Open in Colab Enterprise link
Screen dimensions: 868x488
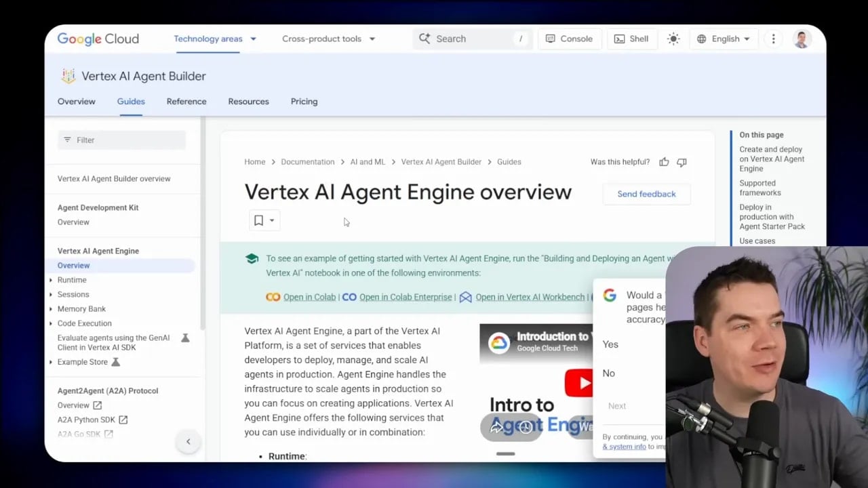pyautogui.click(x=406, y=297)
